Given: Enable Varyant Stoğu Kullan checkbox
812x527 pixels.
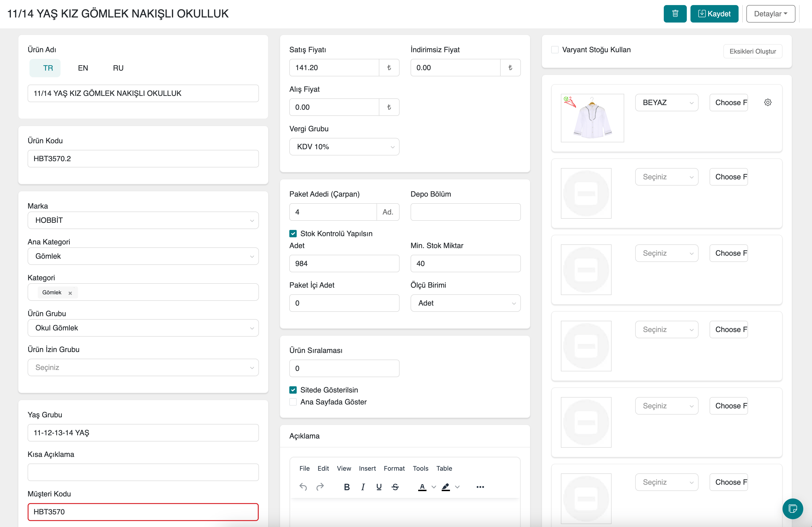Looking at the screenshot, I should point(555,50).
